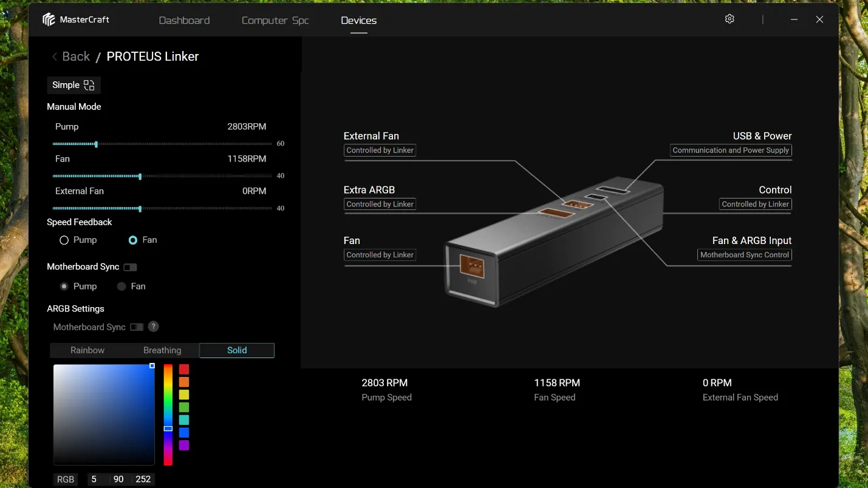Select the Pump speed feedback radio
The width and height of the screenshot is (868, 488).
64,240
